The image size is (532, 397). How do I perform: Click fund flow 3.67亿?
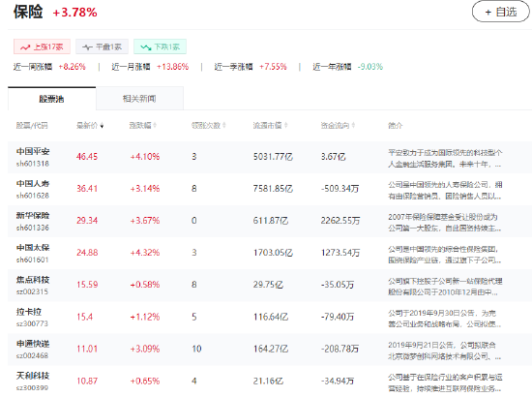click(x=333, y=157)
